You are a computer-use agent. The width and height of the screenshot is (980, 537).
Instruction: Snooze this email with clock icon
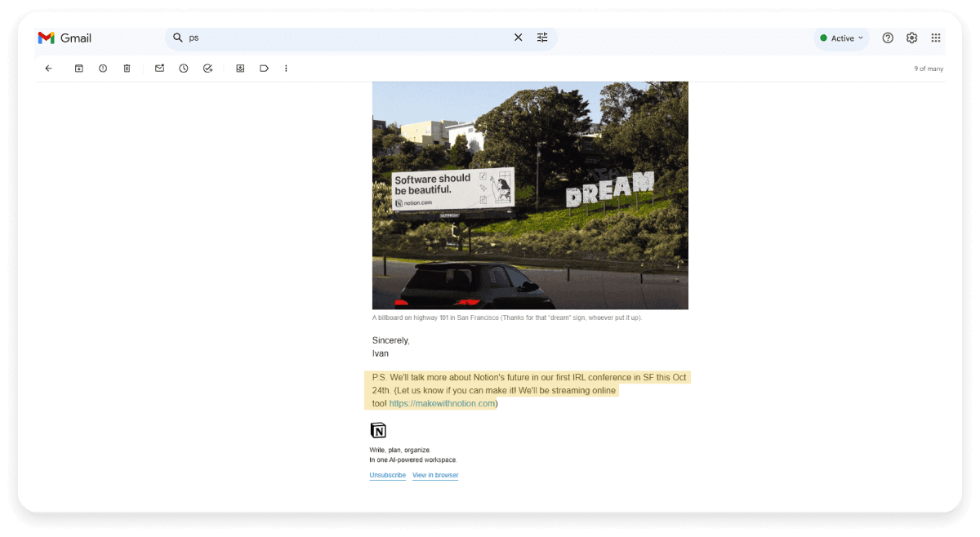[x=184, y=69]
